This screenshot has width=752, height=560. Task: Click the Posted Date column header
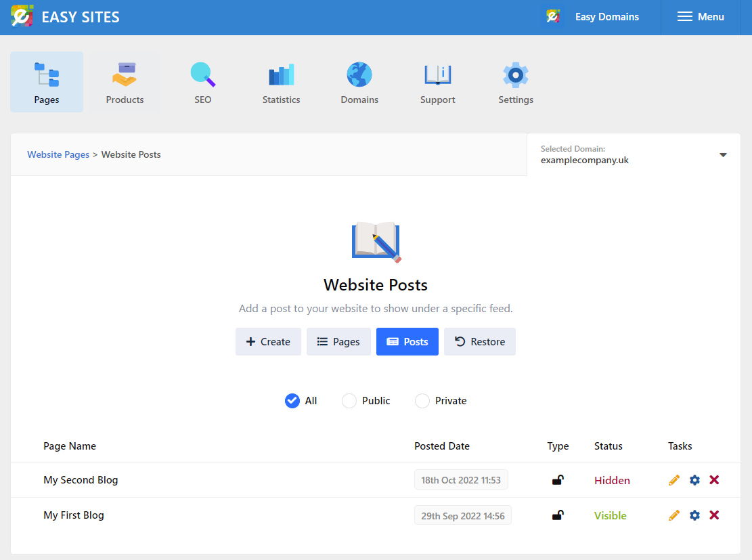point(442,446)
